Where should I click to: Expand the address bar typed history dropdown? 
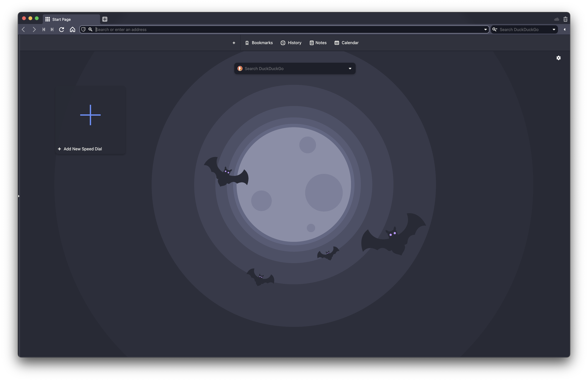[485, 30]
